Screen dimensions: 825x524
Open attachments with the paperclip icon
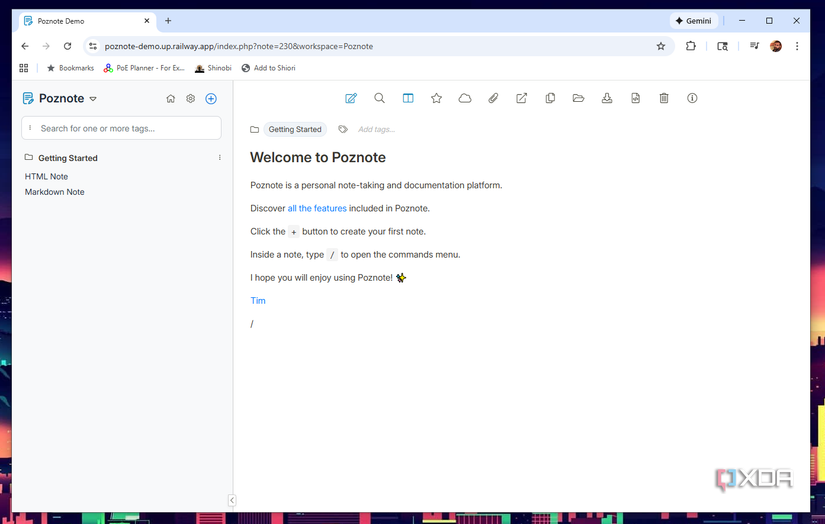click(x=493, y=98)
